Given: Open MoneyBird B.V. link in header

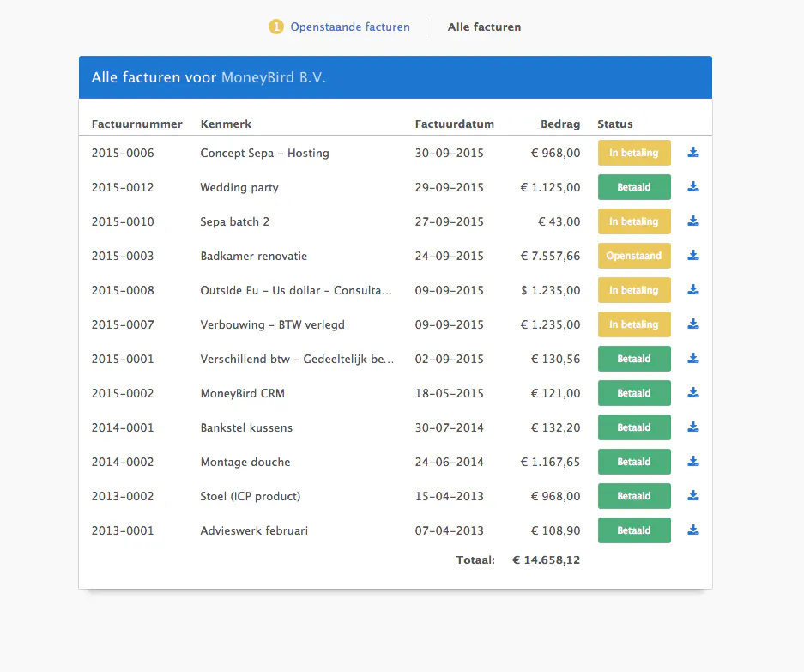Looking at the screenshot, I should pyautogui.click(x=274, y=77).
